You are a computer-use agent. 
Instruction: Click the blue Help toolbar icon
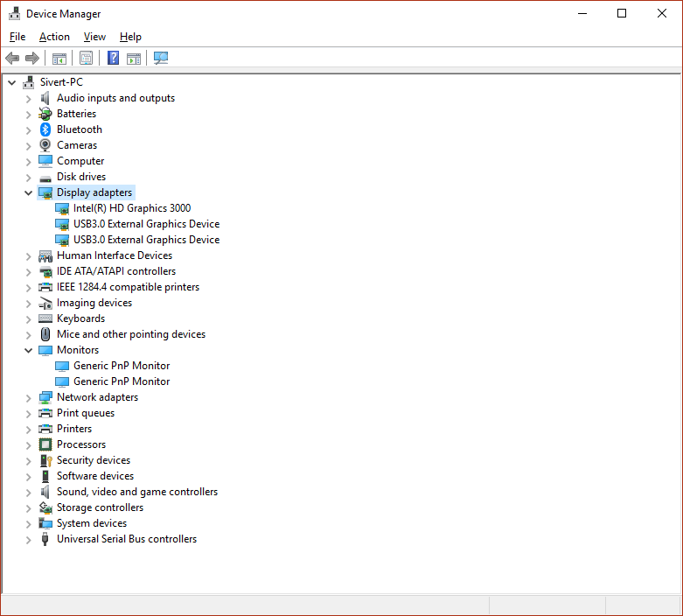tap(113, 58)
